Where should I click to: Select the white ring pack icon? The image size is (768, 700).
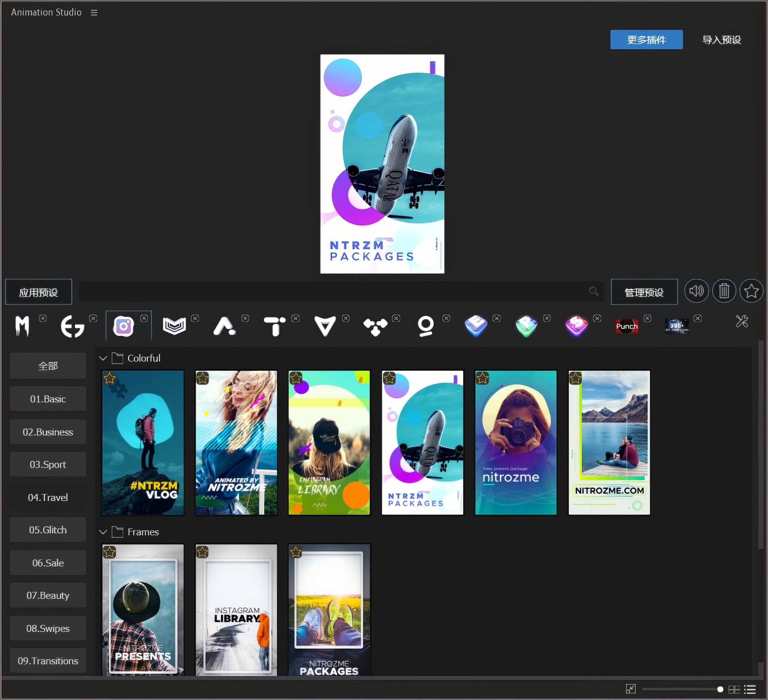pyautogui.click(x=426, y=326)
